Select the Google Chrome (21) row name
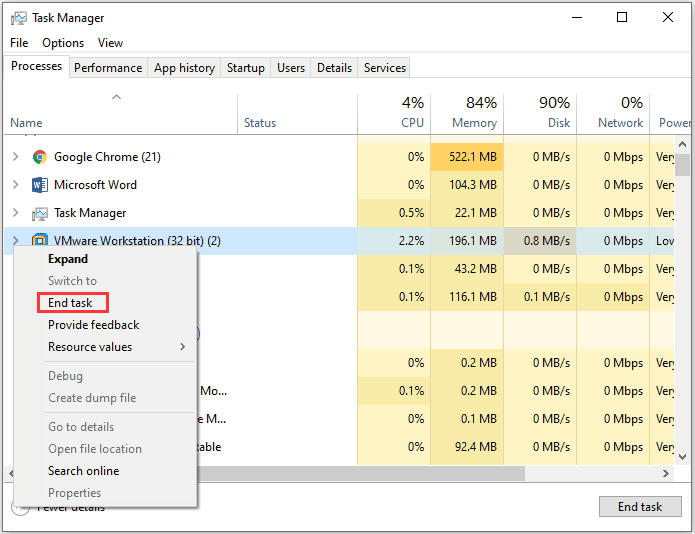This screenshot has height=534, width=695. 107,157
